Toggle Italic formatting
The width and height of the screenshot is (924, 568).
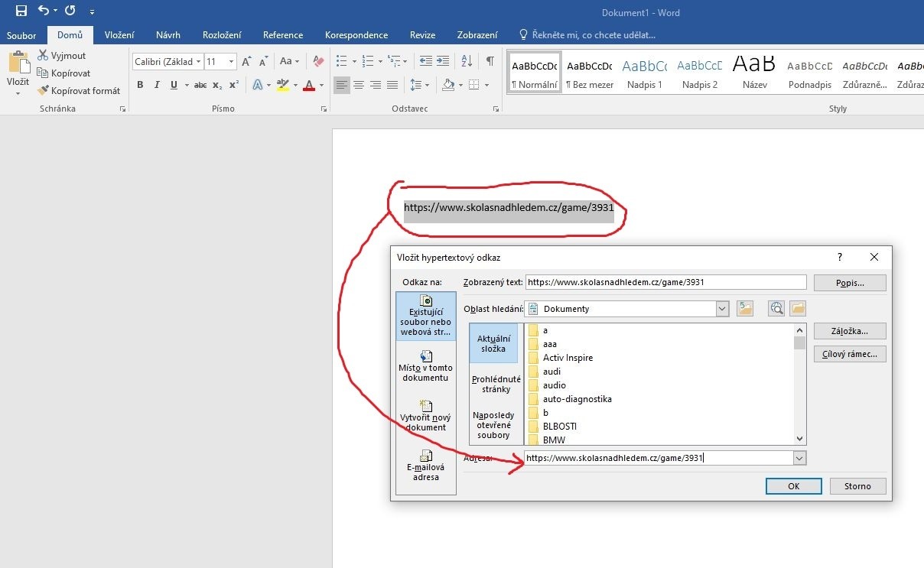tap(158, 85)
